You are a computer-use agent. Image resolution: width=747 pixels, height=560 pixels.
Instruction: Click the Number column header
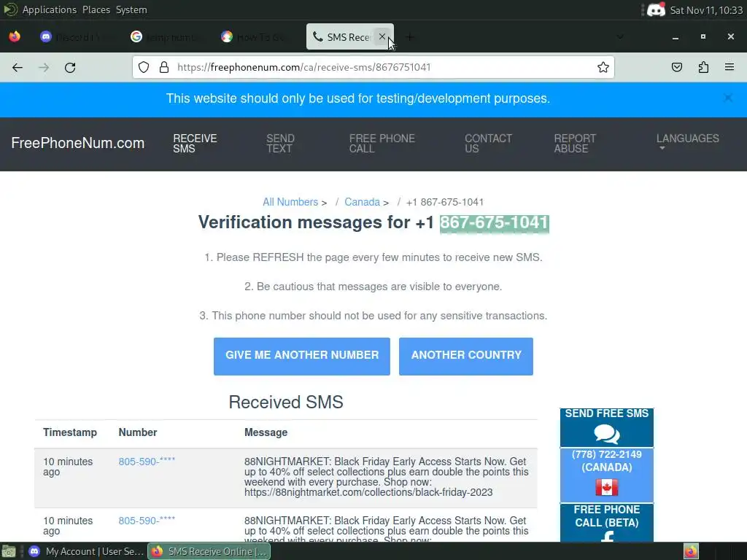point(138,432)
